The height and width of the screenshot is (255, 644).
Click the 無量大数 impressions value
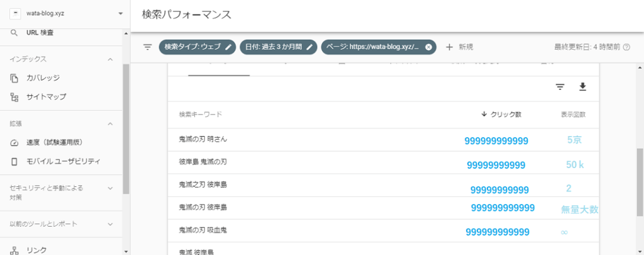pos(579,210)
